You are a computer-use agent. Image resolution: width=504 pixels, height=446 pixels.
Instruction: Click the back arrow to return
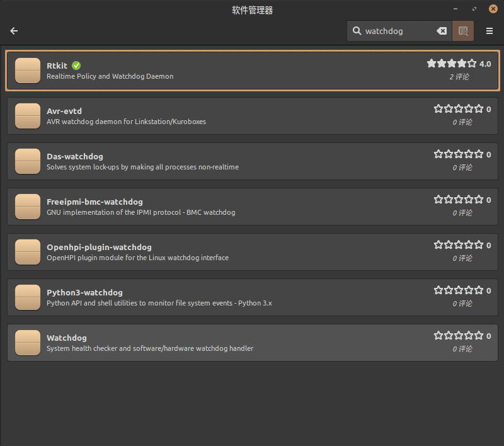pos(14,30)
